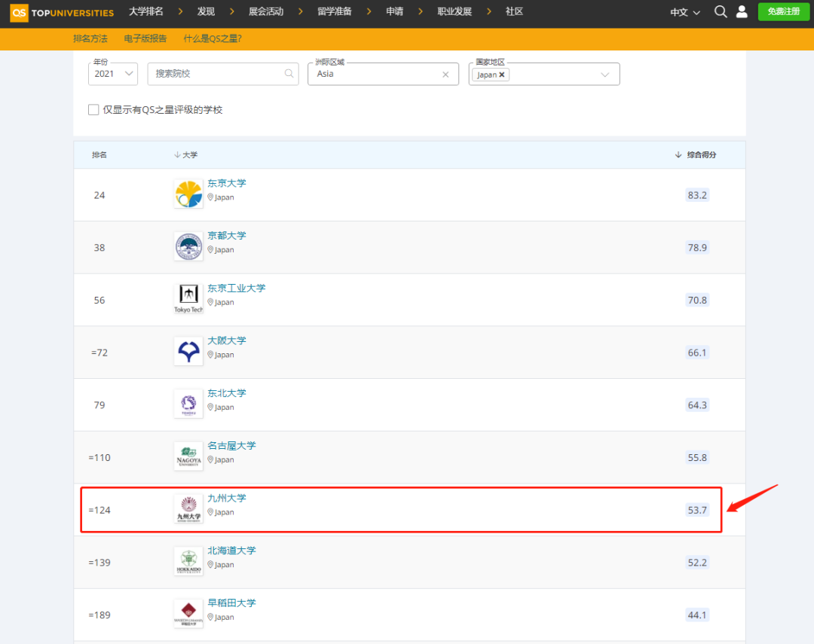Click the University of Tokyo logo

point(188,194)
